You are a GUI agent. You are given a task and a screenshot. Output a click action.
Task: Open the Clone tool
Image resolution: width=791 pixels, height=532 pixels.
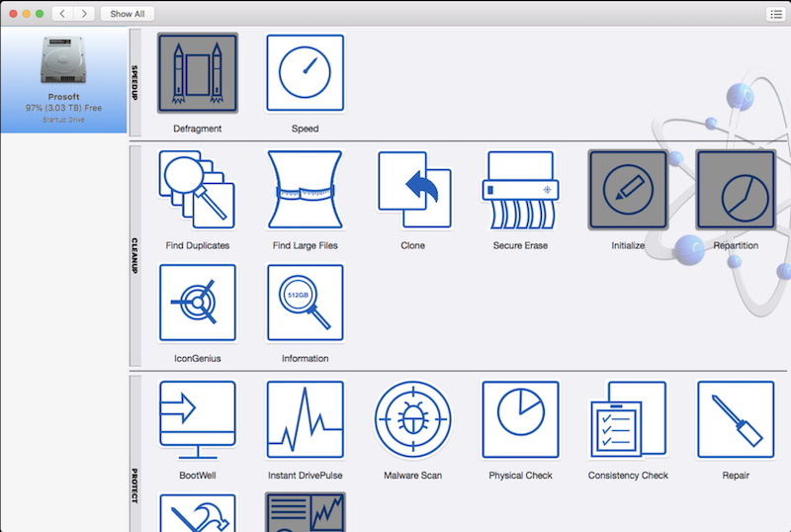[x=413, y=190]
